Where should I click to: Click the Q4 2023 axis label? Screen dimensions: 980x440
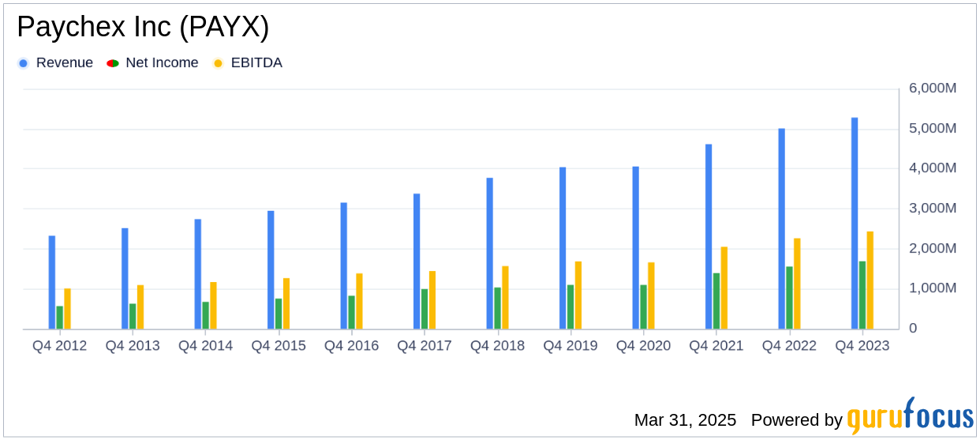click(862, 346)
